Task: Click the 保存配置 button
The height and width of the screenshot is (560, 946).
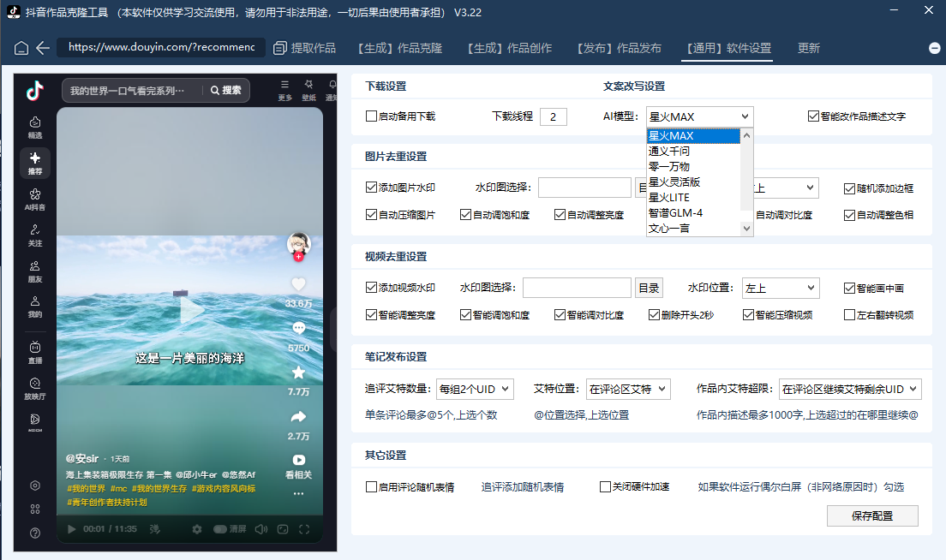Action: pos(872,515)
